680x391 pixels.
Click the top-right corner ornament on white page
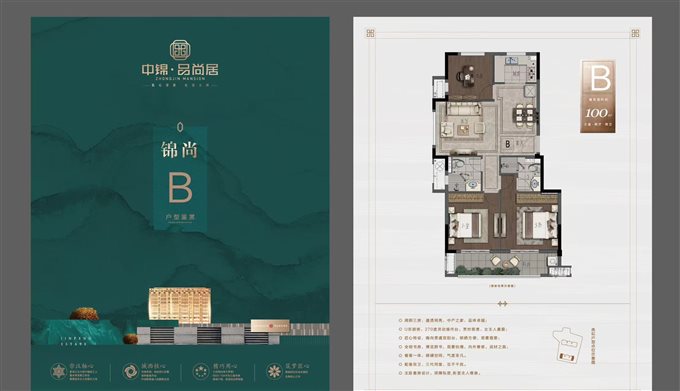coord(635,33)
